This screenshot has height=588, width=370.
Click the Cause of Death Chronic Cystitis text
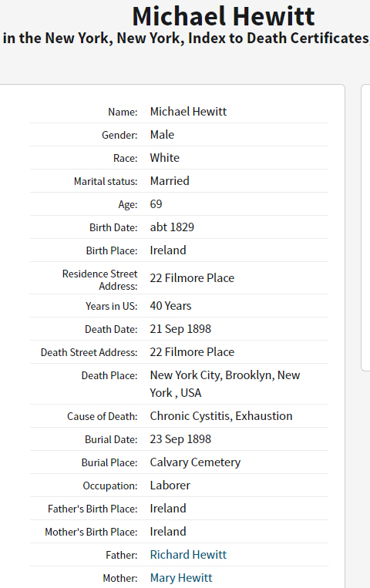191,416
